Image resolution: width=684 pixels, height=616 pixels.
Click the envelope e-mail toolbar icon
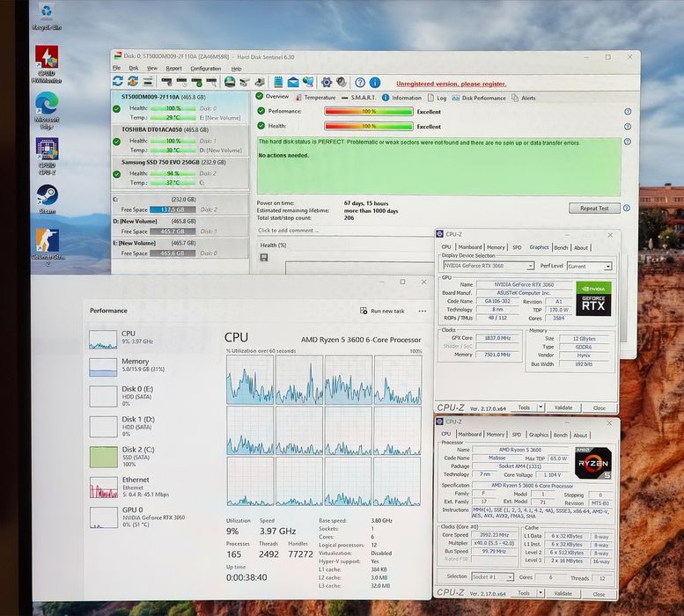[x=293, y=82]
